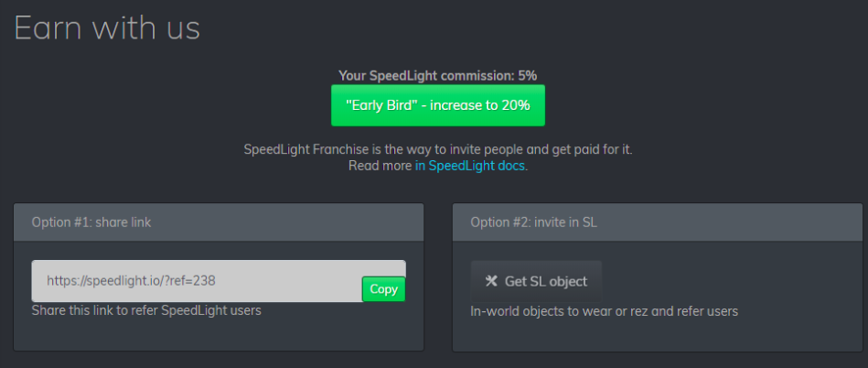Click "Share this link to refer SpeedLight users" text

pos(146,310)
